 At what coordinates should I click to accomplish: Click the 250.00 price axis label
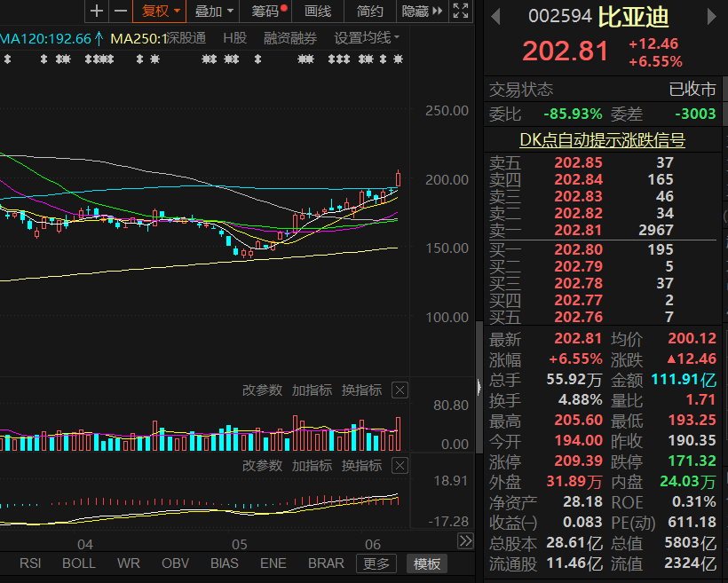pyautogui.click(x=447, y=111)
